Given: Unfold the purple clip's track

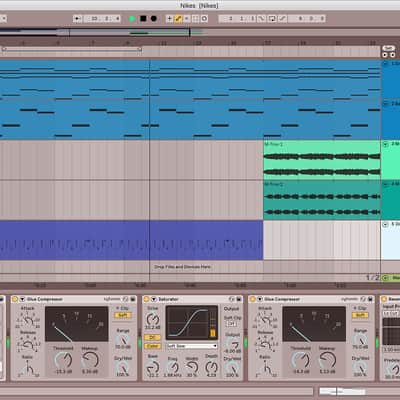Looking at the screenshot, I should [x=386, y=224].
